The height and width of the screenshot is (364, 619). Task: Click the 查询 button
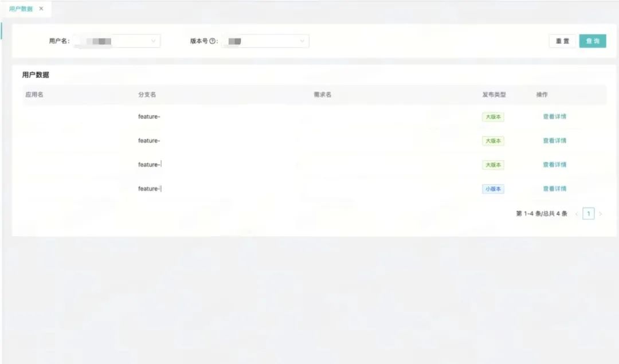point(593,41)
